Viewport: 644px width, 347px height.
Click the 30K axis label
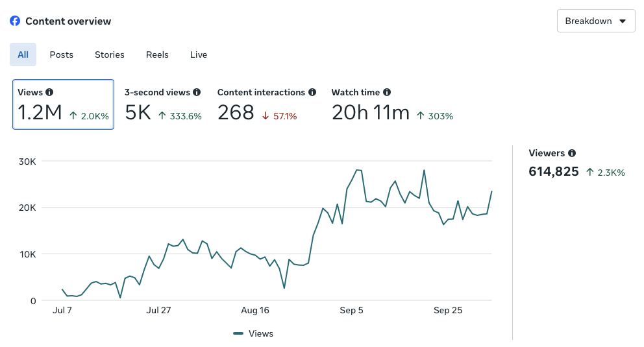point(27,162)
